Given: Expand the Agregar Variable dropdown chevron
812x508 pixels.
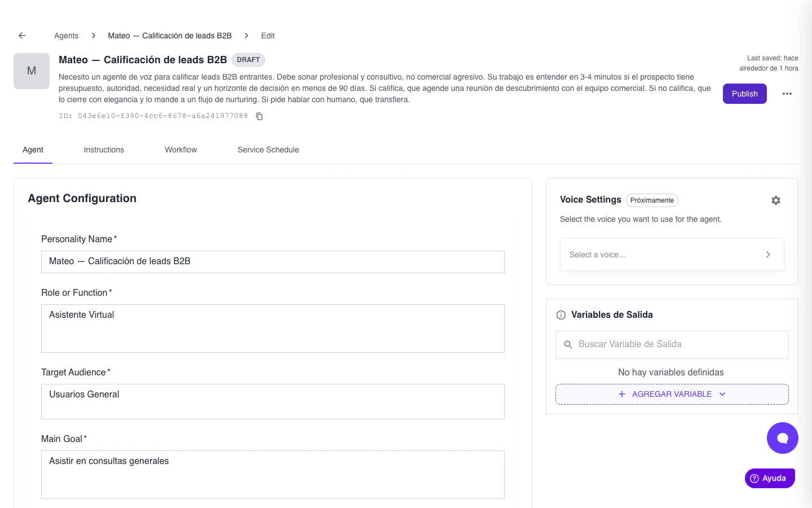Looking at the screenshot, I should coord(722,394).
